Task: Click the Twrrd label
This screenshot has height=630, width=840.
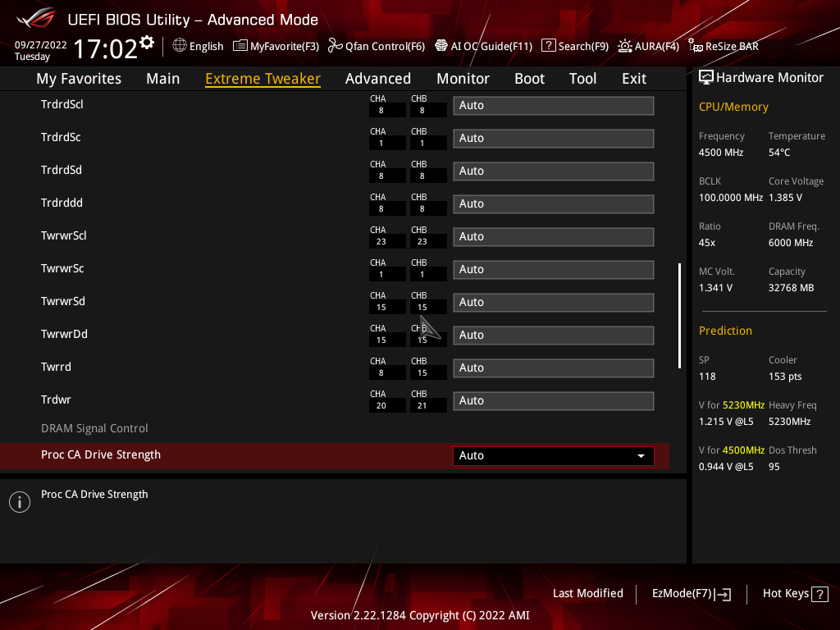Action: pos(56,367)
